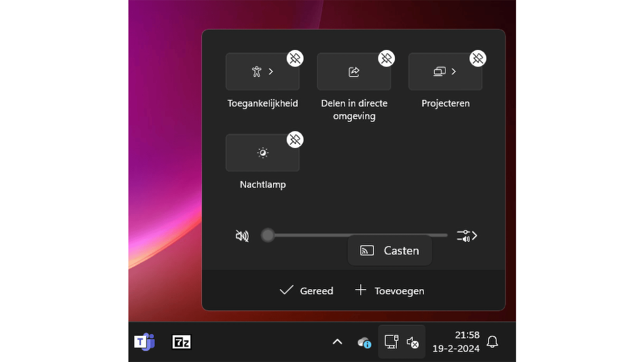Screen dimensions: 644x362
Task: Click the Projecteren label text
Action: point(445,103)
